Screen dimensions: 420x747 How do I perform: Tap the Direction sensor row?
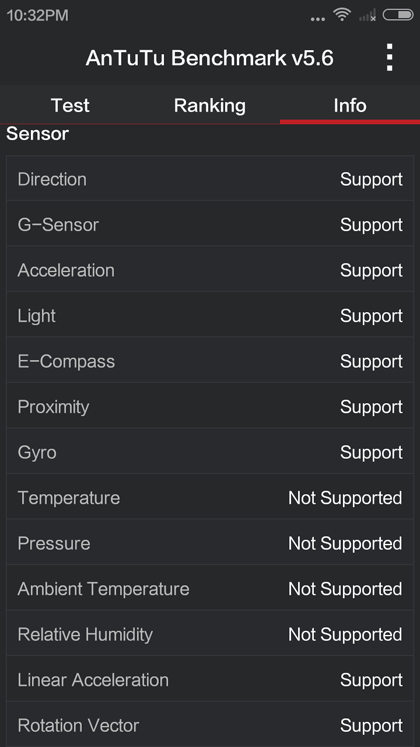[210, 179]
